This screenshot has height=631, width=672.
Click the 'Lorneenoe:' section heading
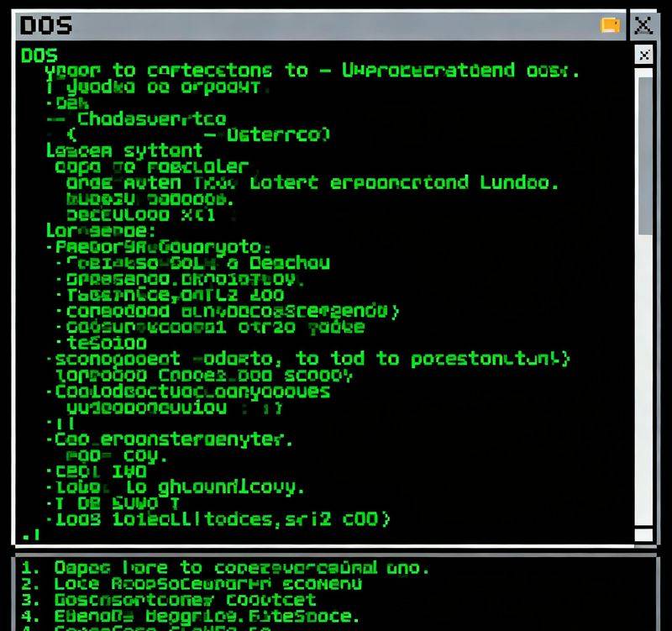click(100, 230)
